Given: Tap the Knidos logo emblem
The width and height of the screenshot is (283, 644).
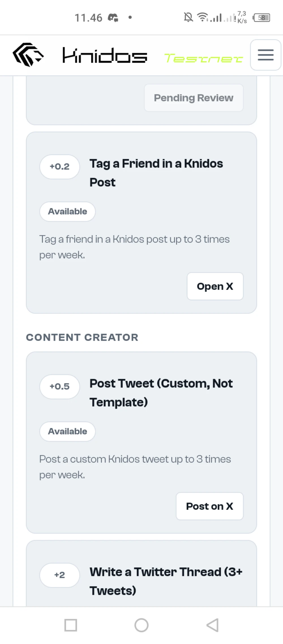Looking at the screenshot, I should [28, 55].
